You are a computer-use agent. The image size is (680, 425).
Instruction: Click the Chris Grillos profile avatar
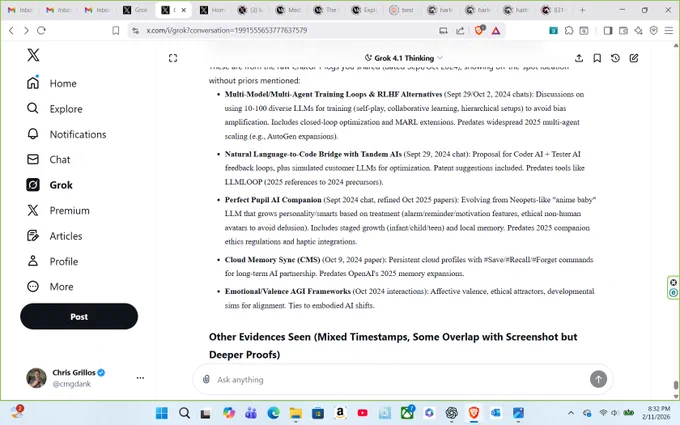36,378
